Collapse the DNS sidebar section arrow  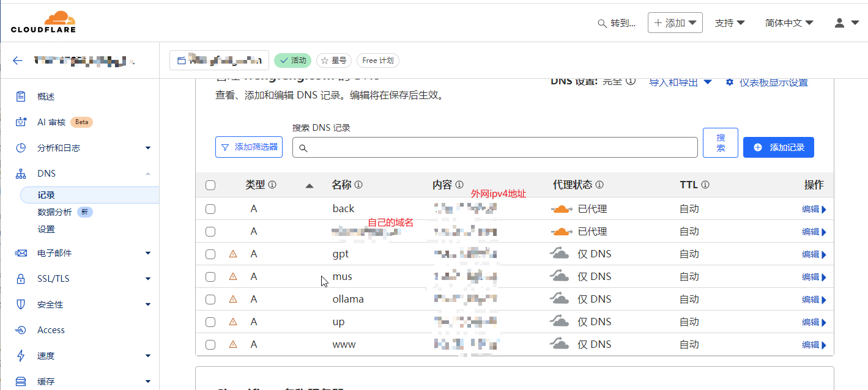148,174
